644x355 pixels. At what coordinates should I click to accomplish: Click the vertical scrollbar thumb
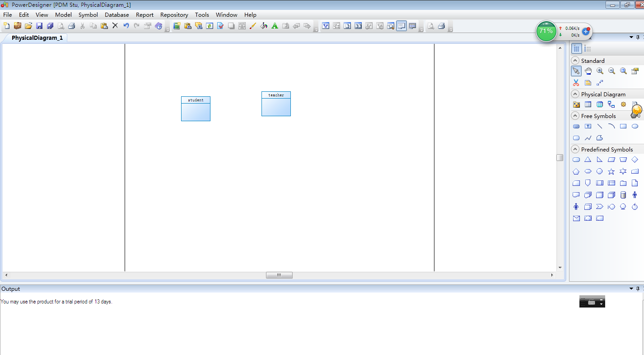click(560, 157)
